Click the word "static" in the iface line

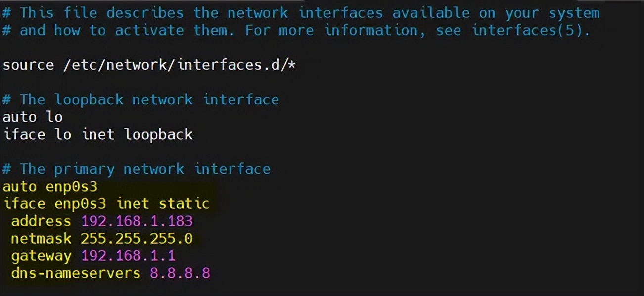(x=184, y=203)
